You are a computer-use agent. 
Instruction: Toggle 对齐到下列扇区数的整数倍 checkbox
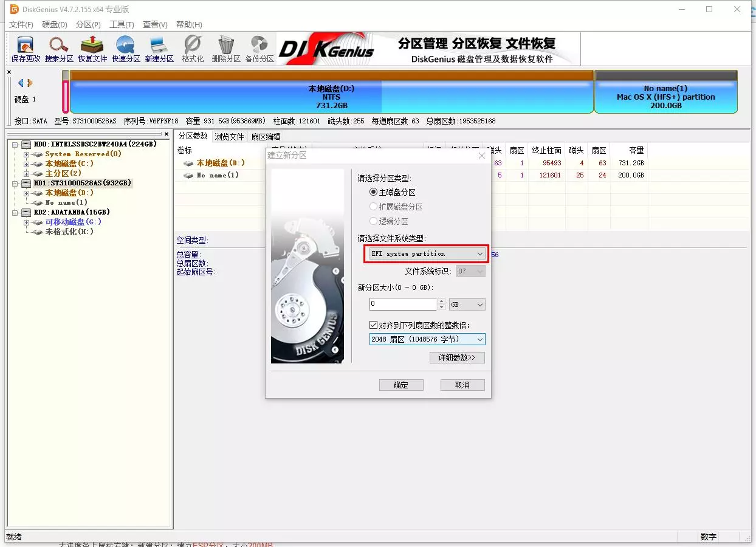(374, 325)
